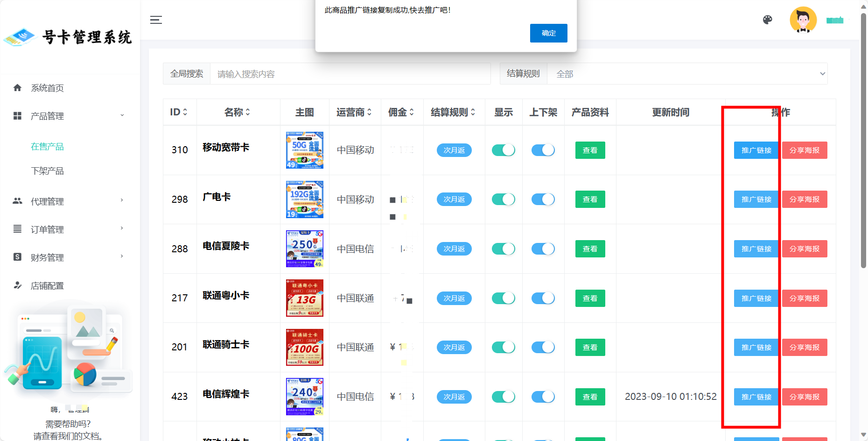Open the 联通骑士卡 product thumbnail
Image resolution: width=868 pixels, height=441 pixels.
tap(305, 347)
